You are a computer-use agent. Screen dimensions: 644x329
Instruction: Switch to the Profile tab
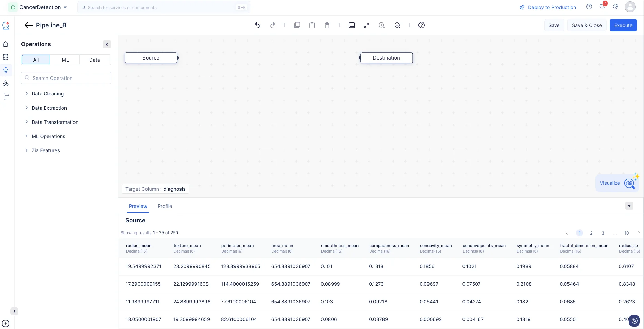[165, 206]
